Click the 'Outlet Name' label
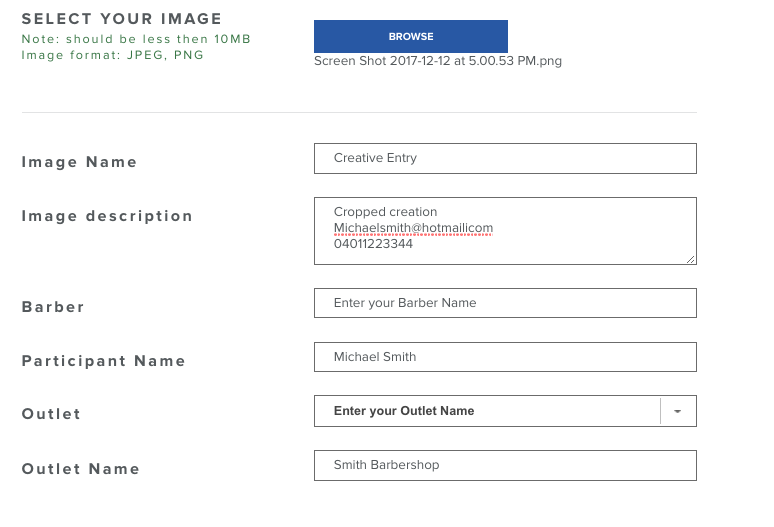Viewport: 774px width, 527px height. pos(80,469)
